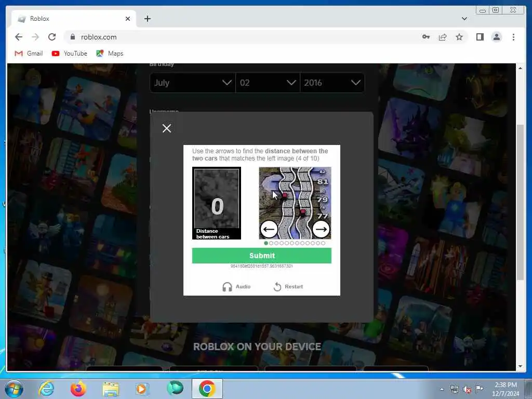Image resolution: width=532 pixels, height=399 pixels.
Task: Open the YouTube bookmark
Action: click(70, 54)
